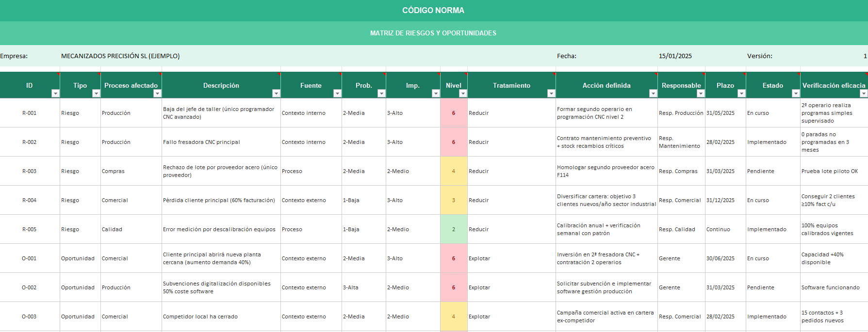Image resolution: width=868 pixels, height=332 pixels.
Task: Open the Nivel column filter dropdown
Action: 463,94
